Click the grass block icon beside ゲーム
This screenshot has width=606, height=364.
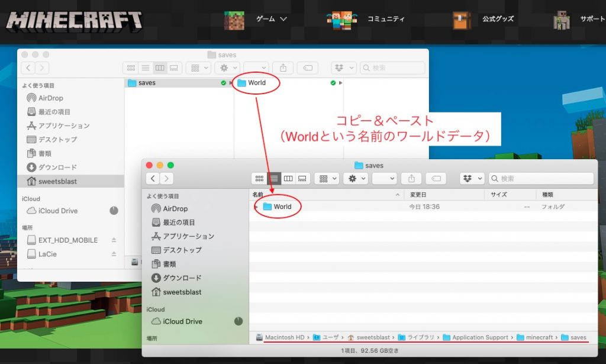[234, 20]
